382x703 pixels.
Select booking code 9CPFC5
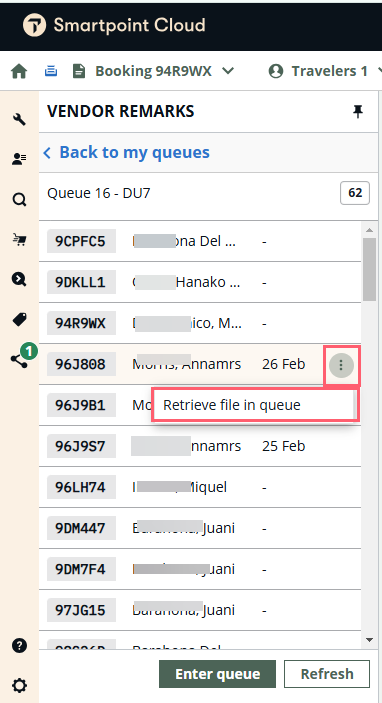click(81, 241)
